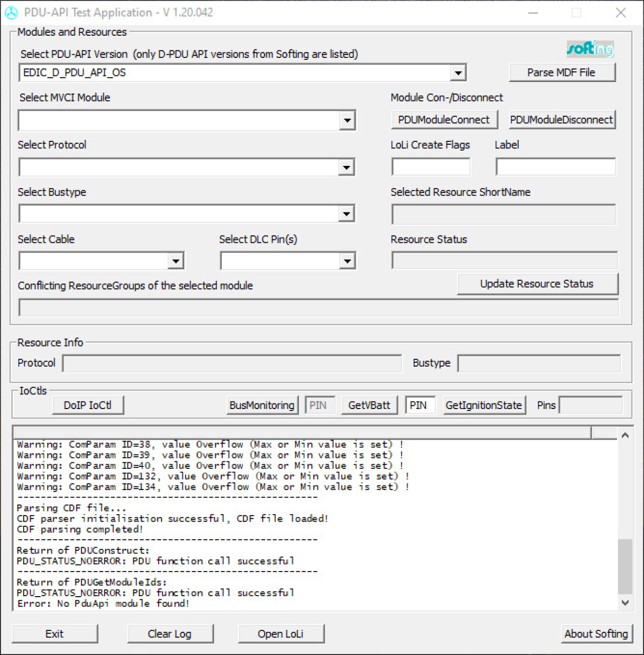Click 'Return of PDUGetModuleIds:' log line
This screenshot has height=655, width=644.
pyautogui.click(x=92, y=582)
